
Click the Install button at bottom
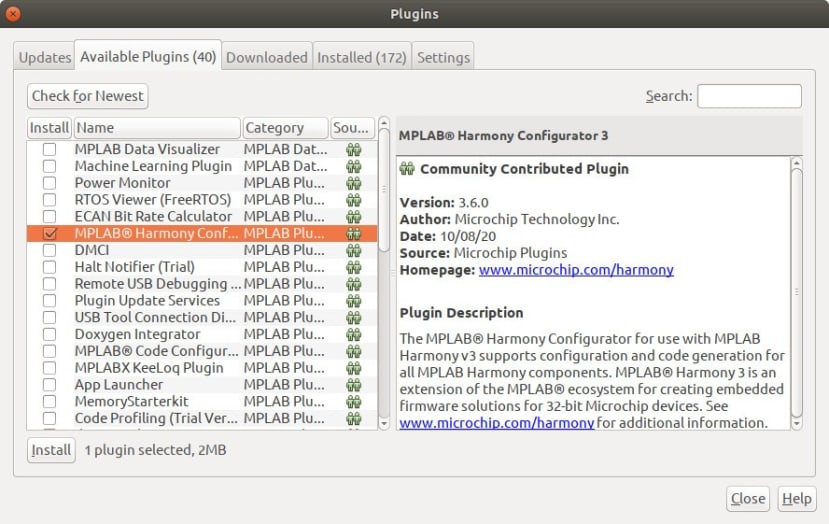click(51, 450)
